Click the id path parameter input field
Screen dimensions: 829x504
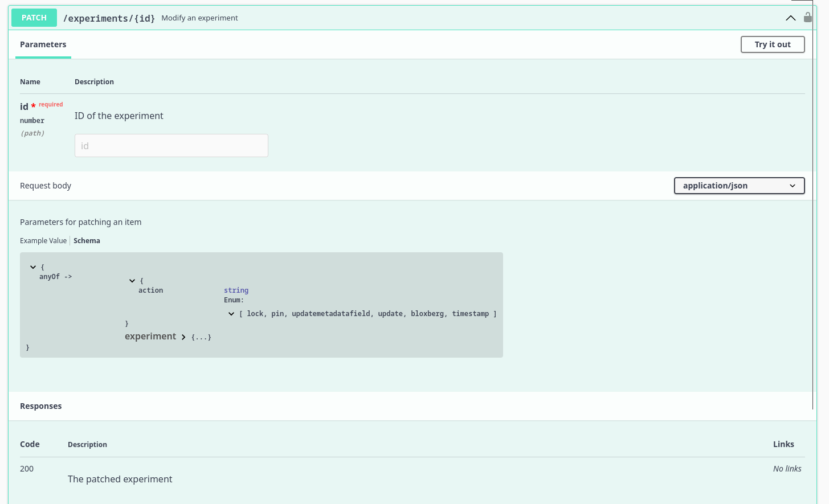point(171,145)
